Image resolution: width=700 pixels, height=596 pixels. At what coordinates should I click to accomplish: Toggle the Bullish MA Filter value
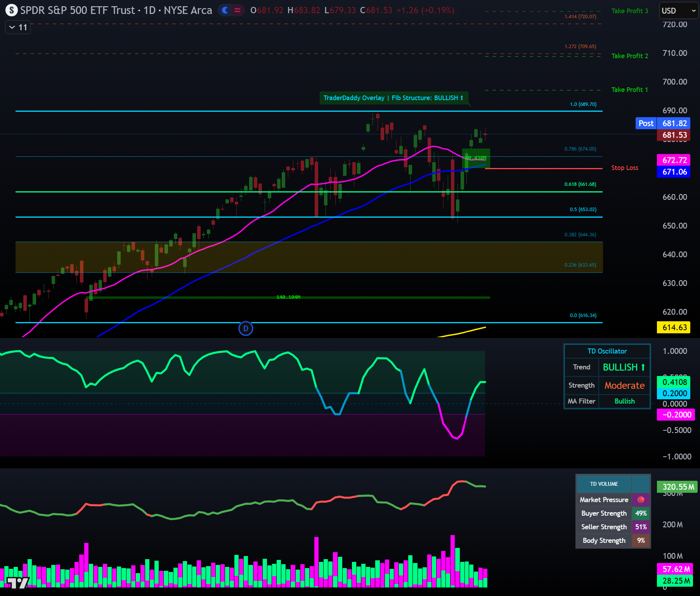click(624, 401)
